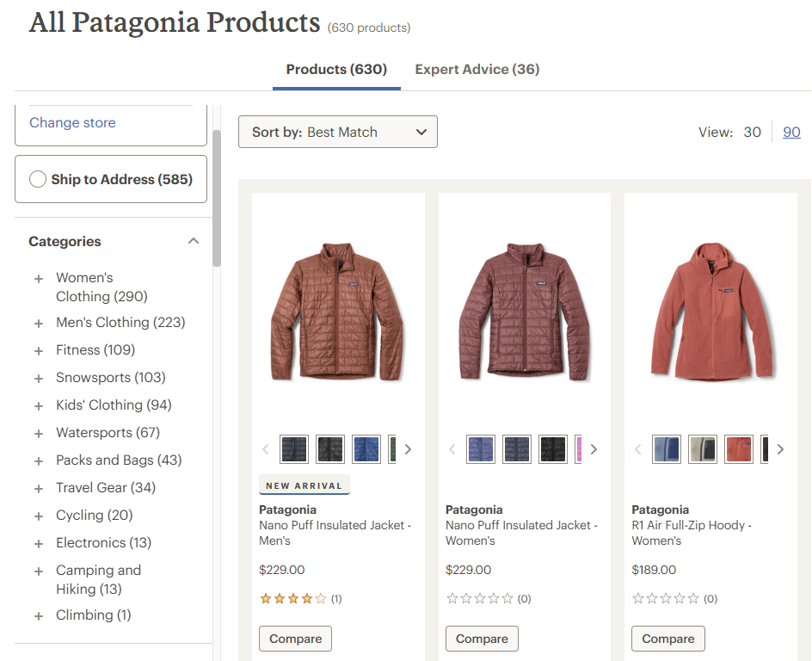
Task: Compare the Men's Nano Puff jacket
Action: tap(295, 639)
